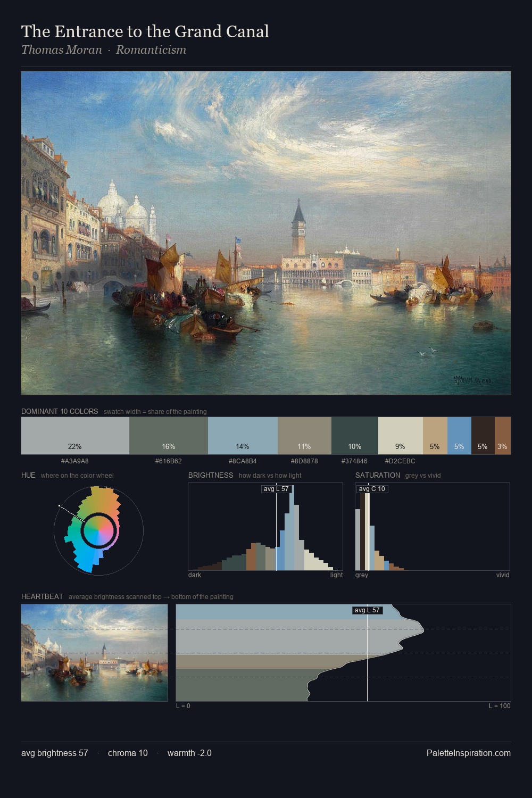Click the hex code #8D8878
This screenshot has width=532, height=798.
(x=304, y=461)
